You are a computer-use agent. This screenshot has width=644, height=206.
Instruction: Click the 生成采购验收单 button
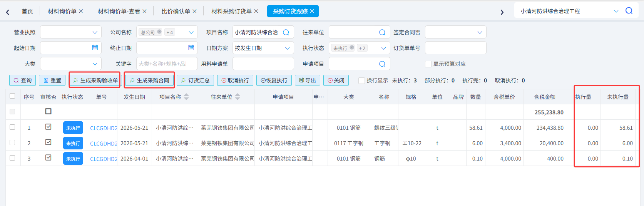pyautogui.click(x=95, y=80)
